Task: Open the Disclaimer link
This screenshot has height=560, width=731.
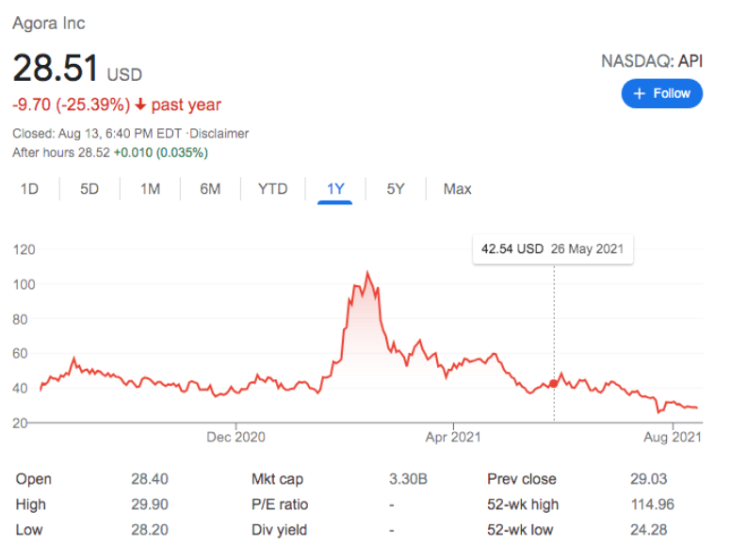Action: click(x=219, y=134)
